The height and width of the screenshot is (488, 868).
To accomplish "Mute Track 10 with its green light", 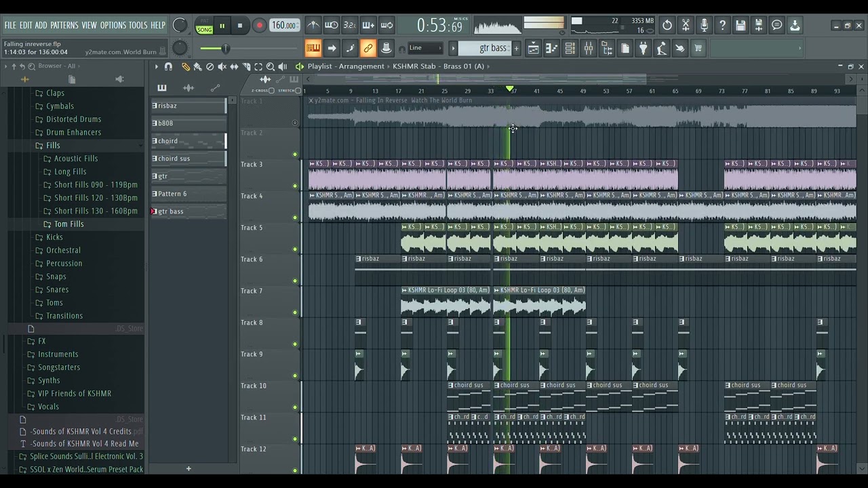I will click(295, 407).
